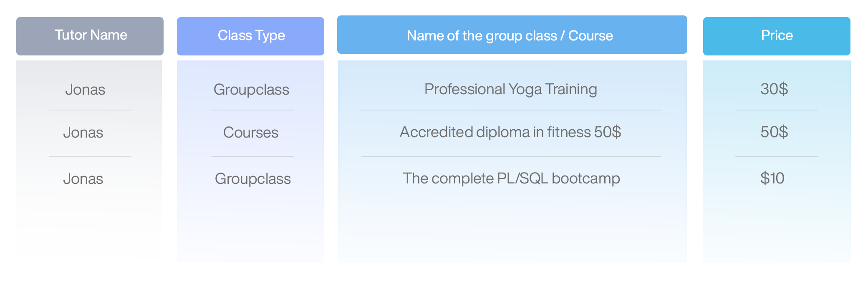Viewport: 868px width, 281px height.
Task: Open the Professional Yoga Training entry
Action: coord(511,90)
